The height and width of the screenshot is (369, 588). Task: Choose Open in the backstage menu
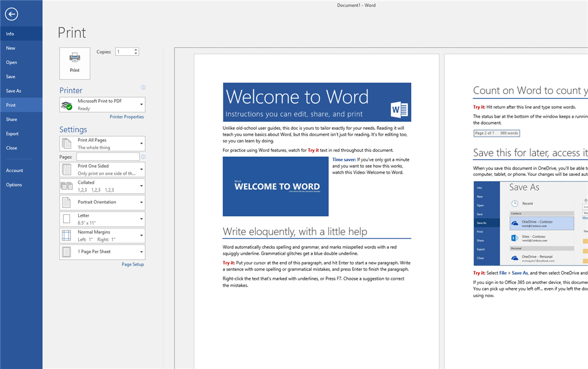[21, 62]
